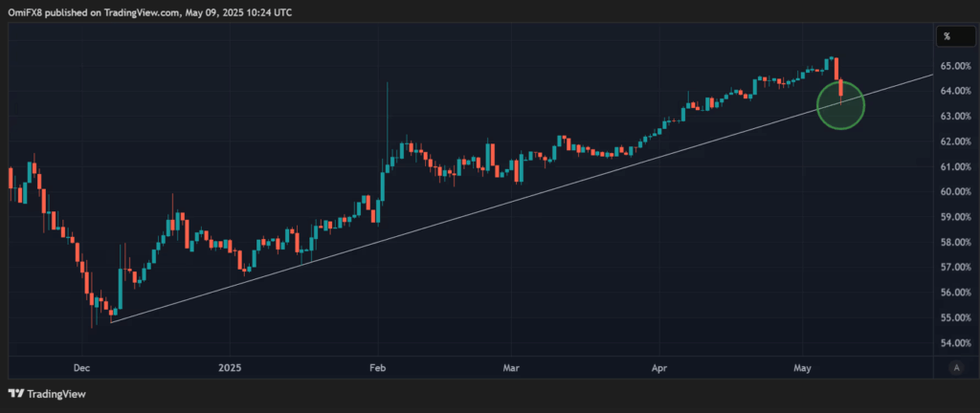Click the OmiFX8 published on TradingView caption
The height and width of the screenshot is (413, 980).
(x=152, y=12)
